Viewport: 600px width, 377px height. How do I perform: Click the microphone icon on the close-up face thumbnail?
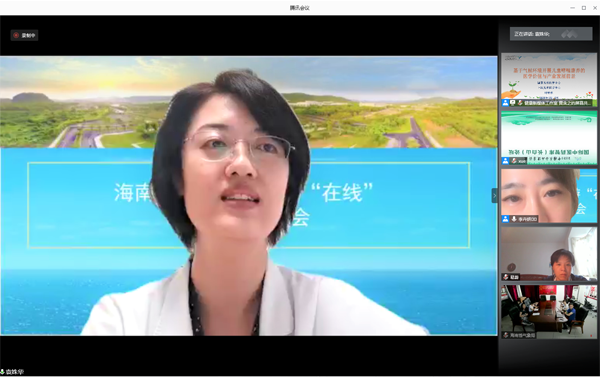tap(514, 219)
